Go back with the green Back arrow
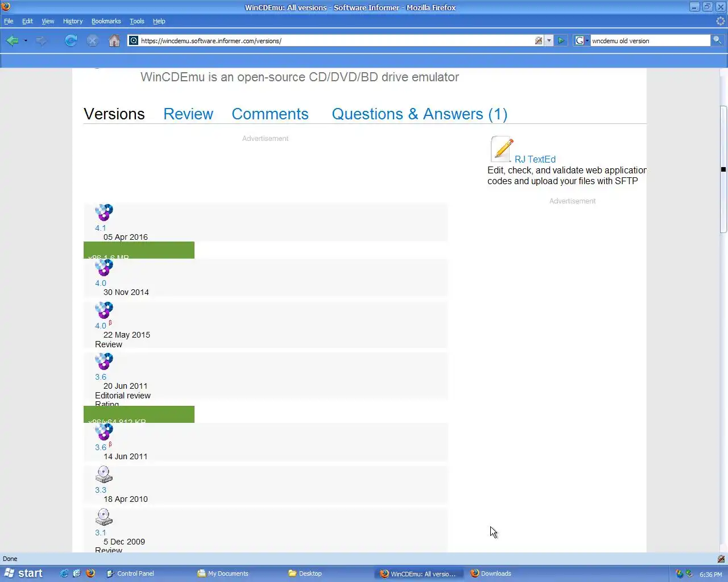728x582 pixels. (x=12, y=40)
